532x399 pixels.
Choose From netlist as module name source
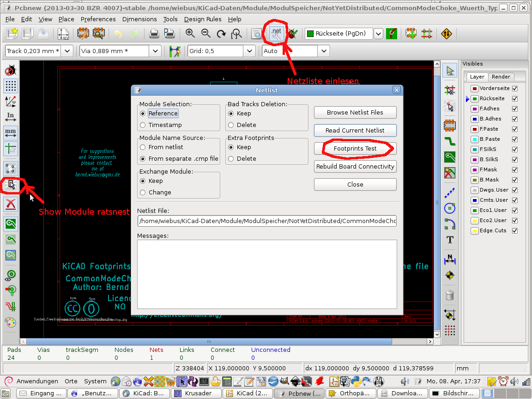point(161,147)
